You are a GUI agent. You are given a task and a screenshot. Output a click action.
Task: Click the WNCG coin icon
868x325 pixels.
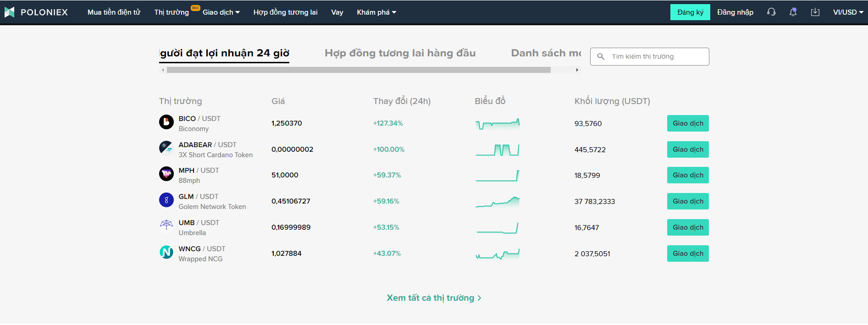[166, 252]
